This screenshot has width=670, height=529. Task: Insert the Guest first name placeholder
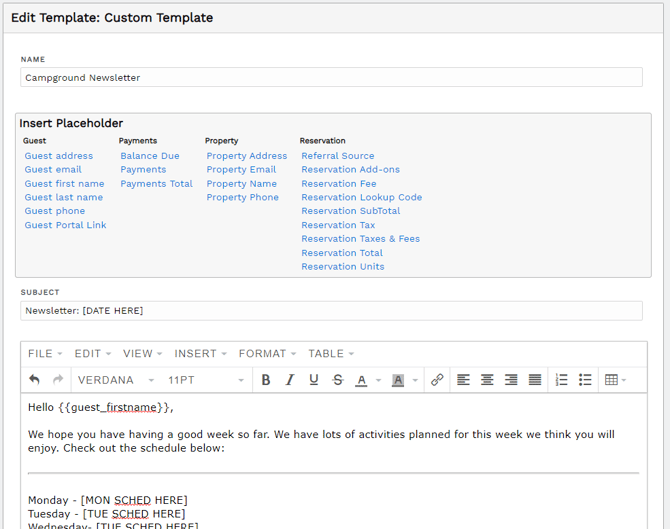(64, 184)
